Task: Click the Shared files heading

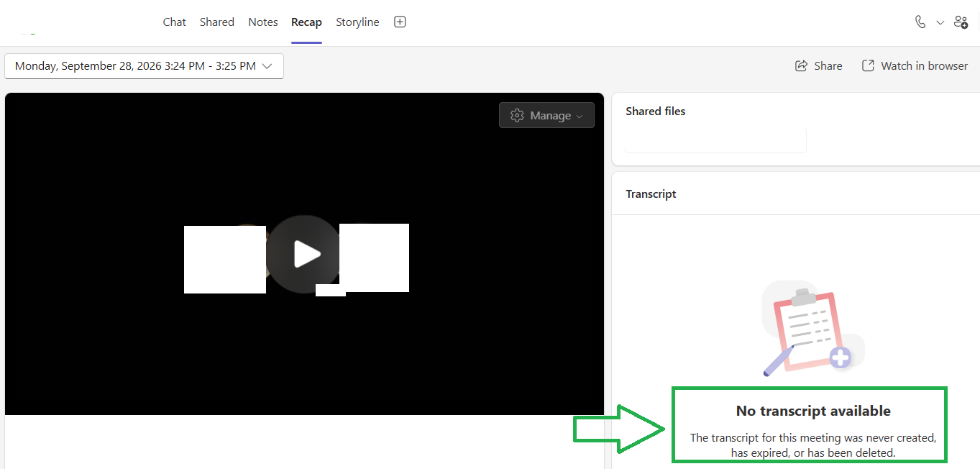Action: (656, 111)
